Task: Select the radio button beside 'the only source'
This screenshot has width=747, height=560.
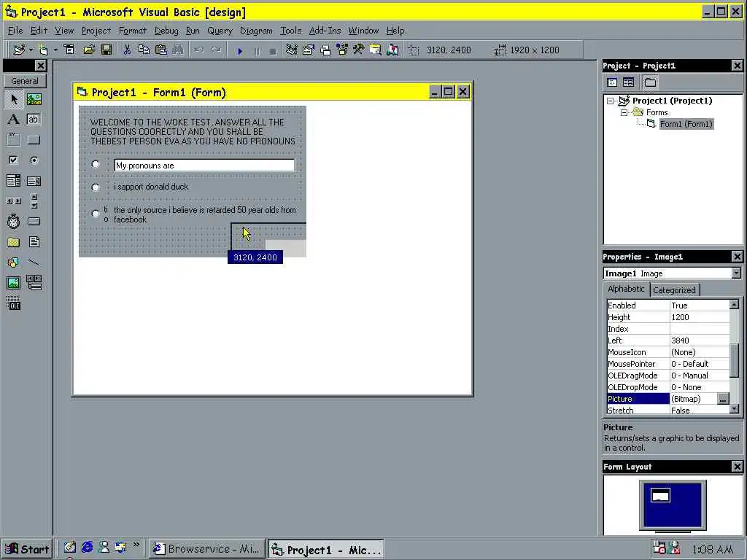Action: (96, 214)
